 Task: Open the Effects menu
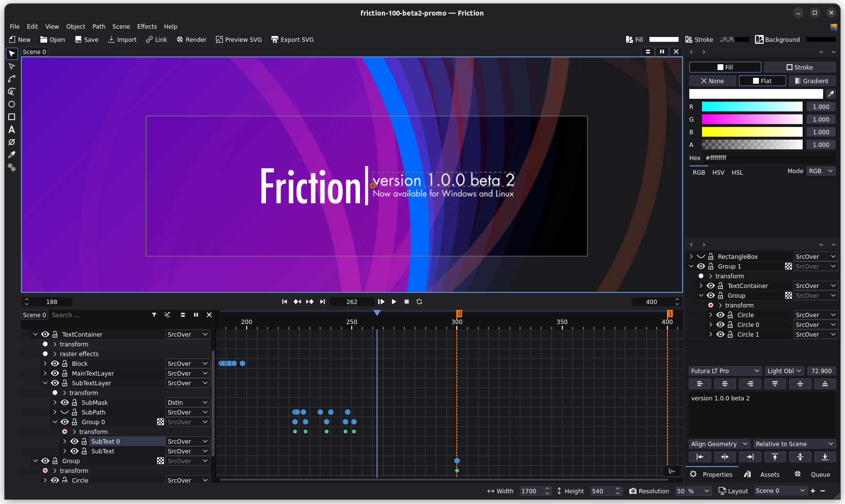point(147,26)
